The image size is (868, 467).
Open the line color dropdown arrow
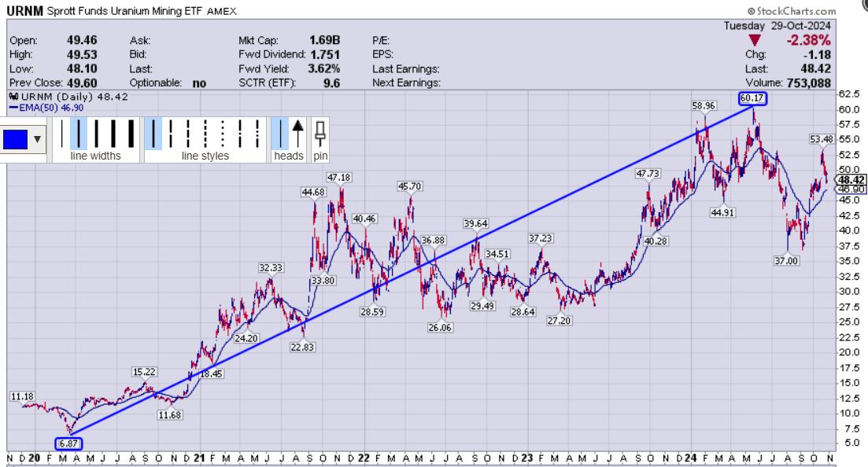37,139
